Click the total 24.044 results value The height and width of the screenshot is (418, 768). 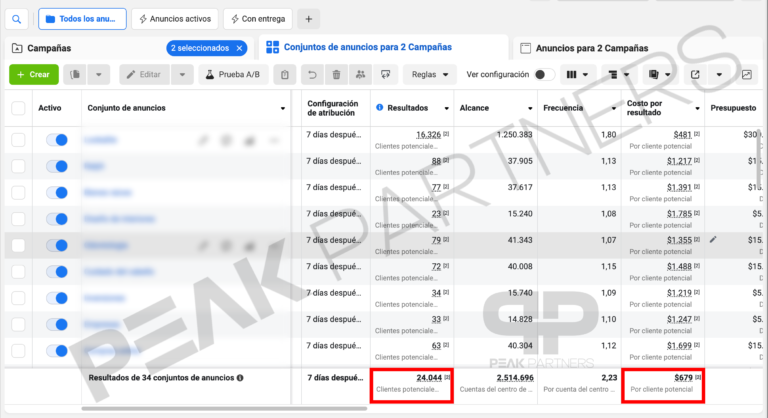click(x=429, y=378)
